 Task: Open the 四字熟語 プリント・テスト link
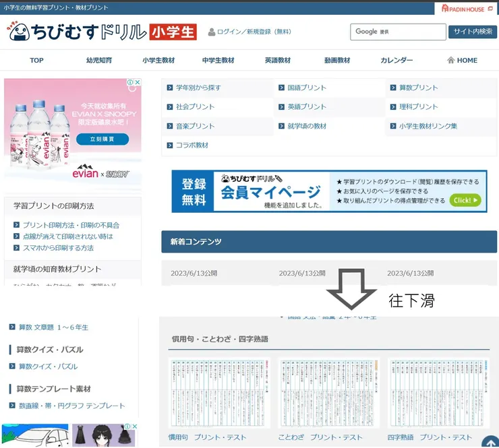(x=430, y=437)
